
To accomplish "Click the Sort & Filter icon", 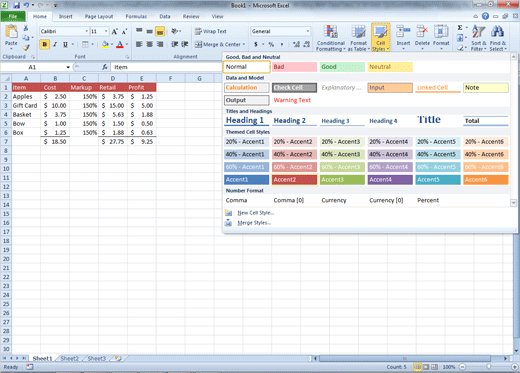I will click(x=479, y=32).
